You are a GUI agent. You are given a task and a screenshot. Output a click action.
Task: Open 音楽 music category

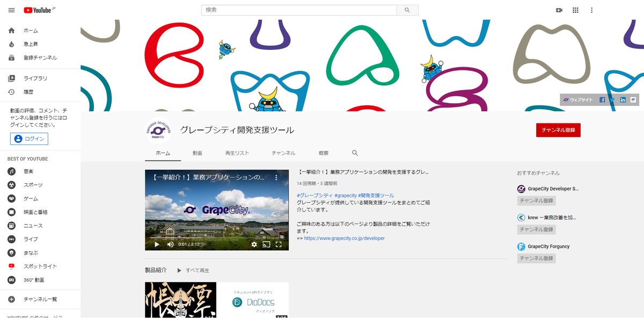tap(40, 171)
